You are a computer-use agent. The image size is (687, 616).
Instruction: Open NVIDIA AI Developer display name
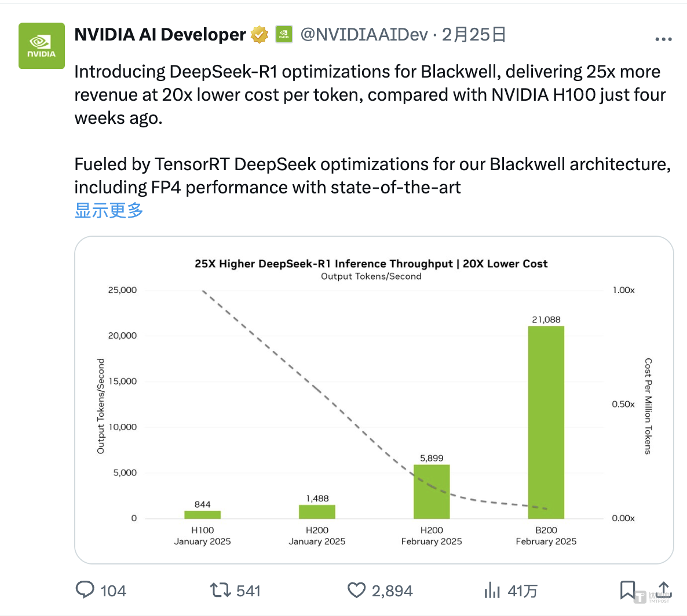160,35
